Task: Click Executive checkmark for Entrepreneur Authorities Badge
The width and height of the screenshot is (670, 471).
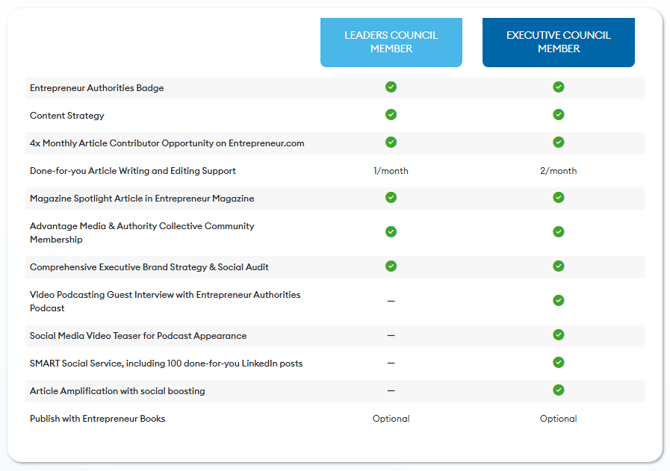Action: click(x=558, y=87)
